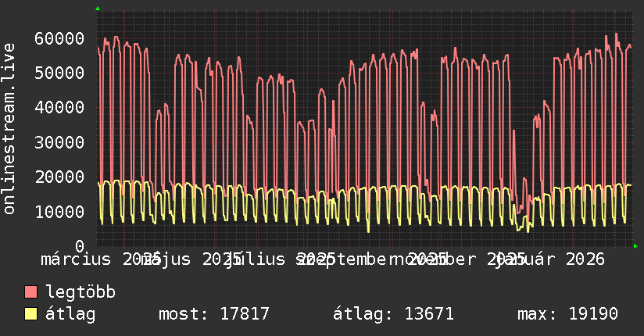Select the átlag legend label text
644x336 pixels.
[70, 314]
